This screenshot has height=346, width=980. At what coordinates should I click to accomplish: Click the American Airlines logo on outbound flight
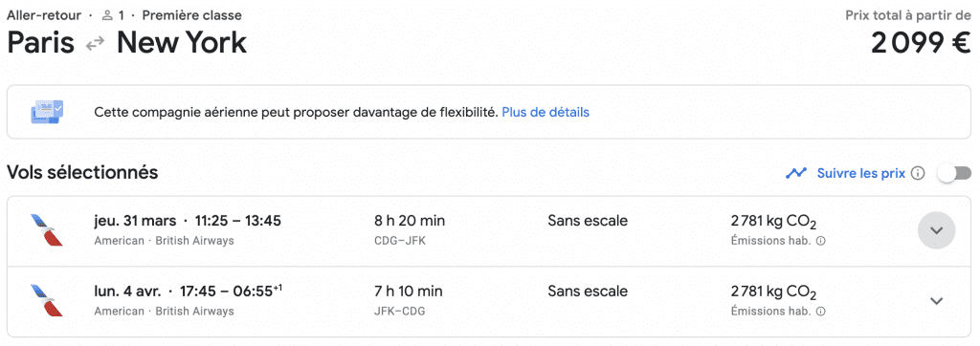click(x=47, y=229)
